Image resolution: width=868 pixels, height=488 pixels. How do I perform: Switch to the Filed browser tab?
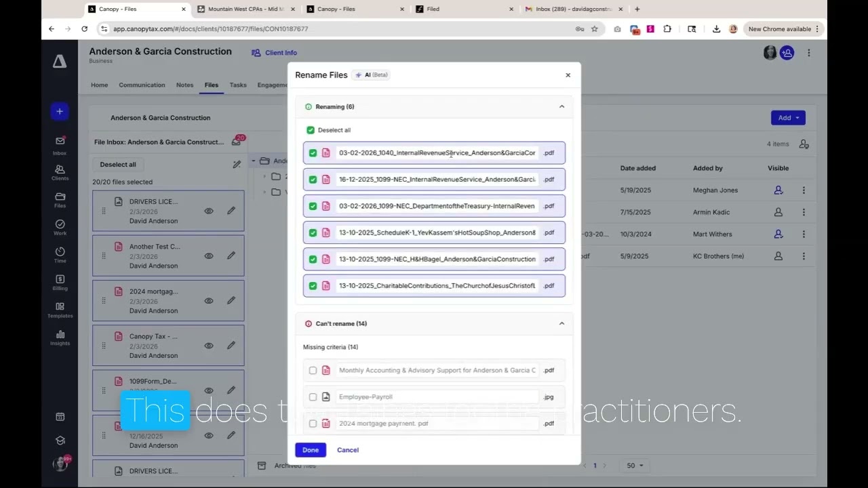pos(465,9)
